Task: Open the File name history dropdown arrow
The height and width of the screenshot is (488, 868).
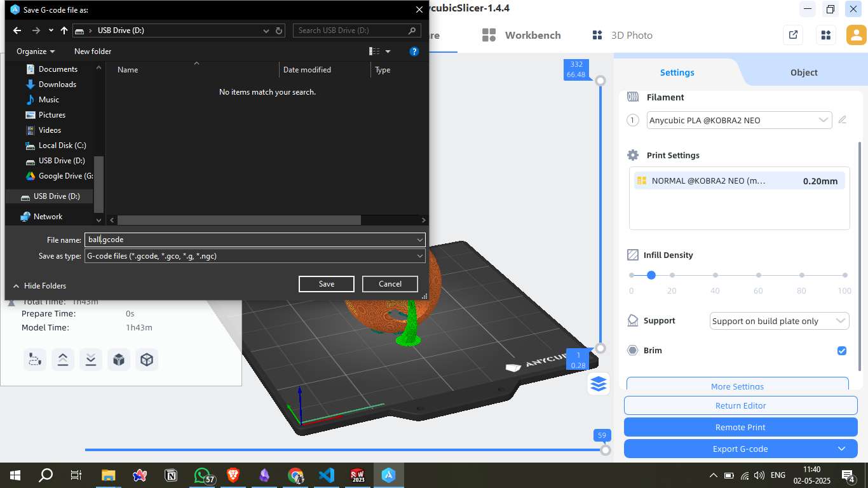Action: coord(420,240)
